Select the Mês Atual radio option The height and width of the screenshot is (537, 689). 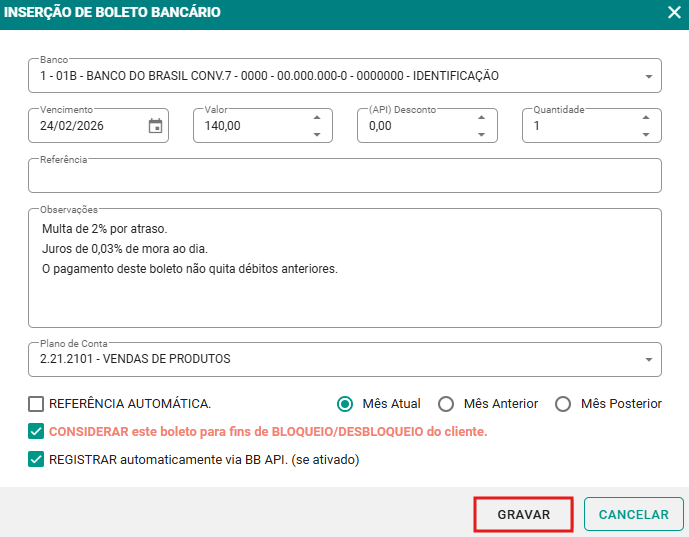[346, 404]
